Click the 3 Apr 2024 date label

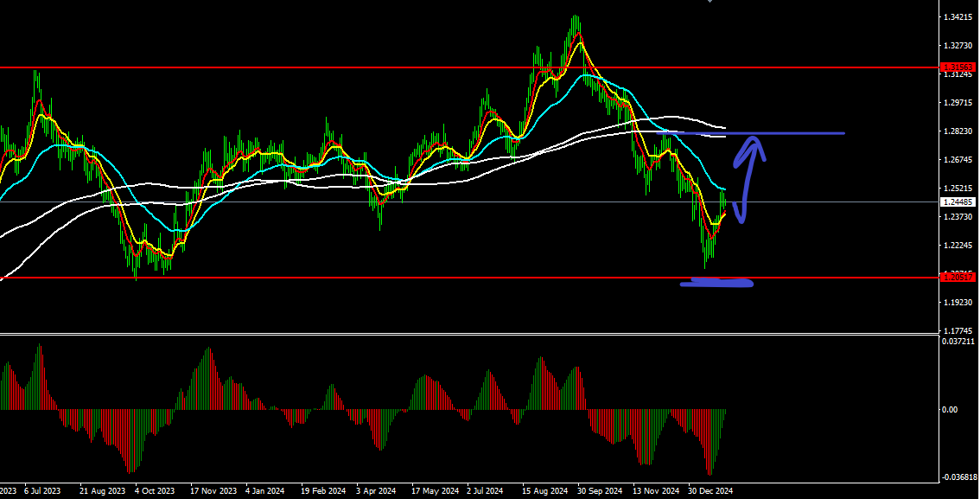[x=376, y=491]
